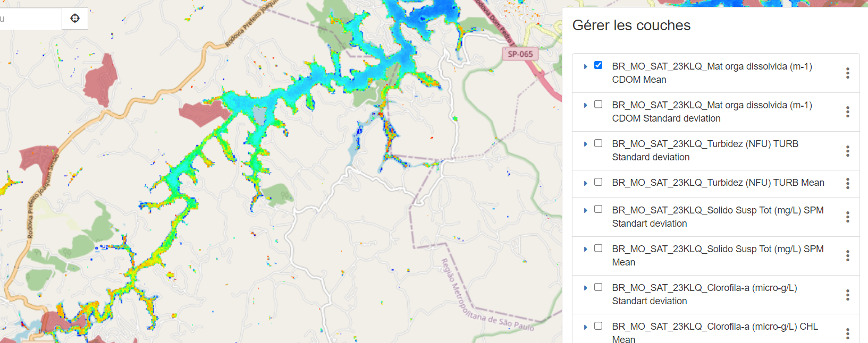Uncheck the CDOM Mean layer checkbox

click(x=598, y=65)
